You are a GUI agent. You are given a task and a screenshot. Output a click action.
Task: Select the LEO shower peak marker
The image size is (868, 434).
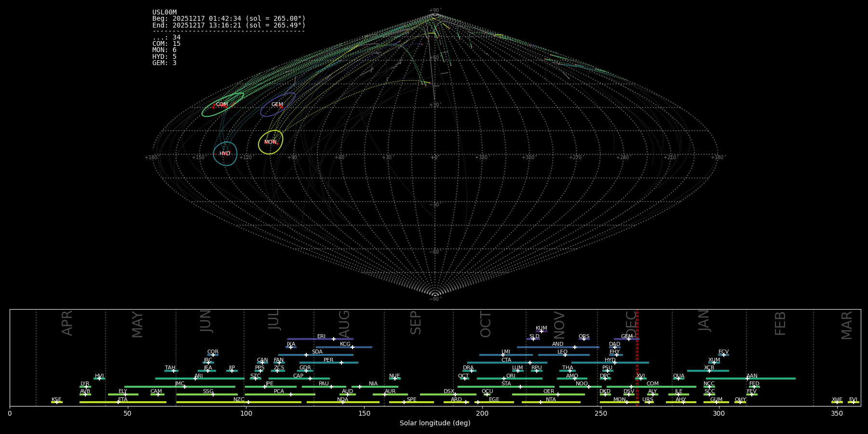tap(565, 355)
